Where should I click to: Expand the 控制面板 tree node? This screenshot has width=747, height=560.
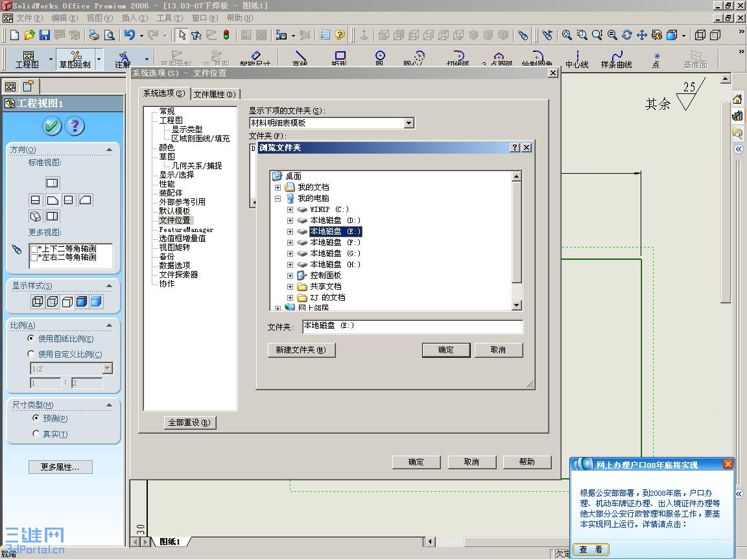290,275
